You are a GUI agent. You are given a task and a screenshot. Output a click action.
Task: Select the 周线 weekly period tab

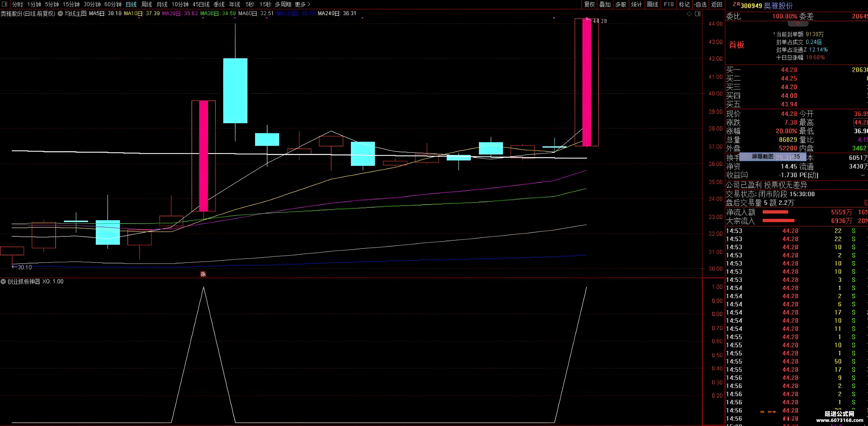point(146,4)
